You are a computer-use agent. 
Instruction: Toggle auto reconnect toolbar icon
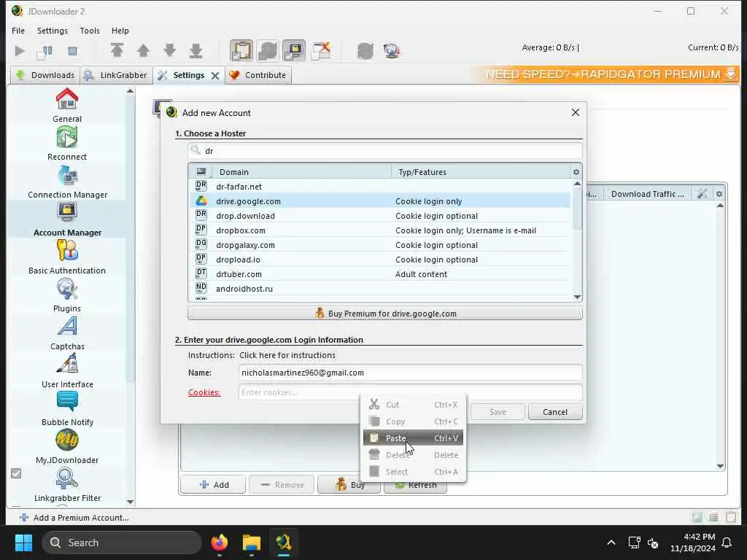(268, 50)
